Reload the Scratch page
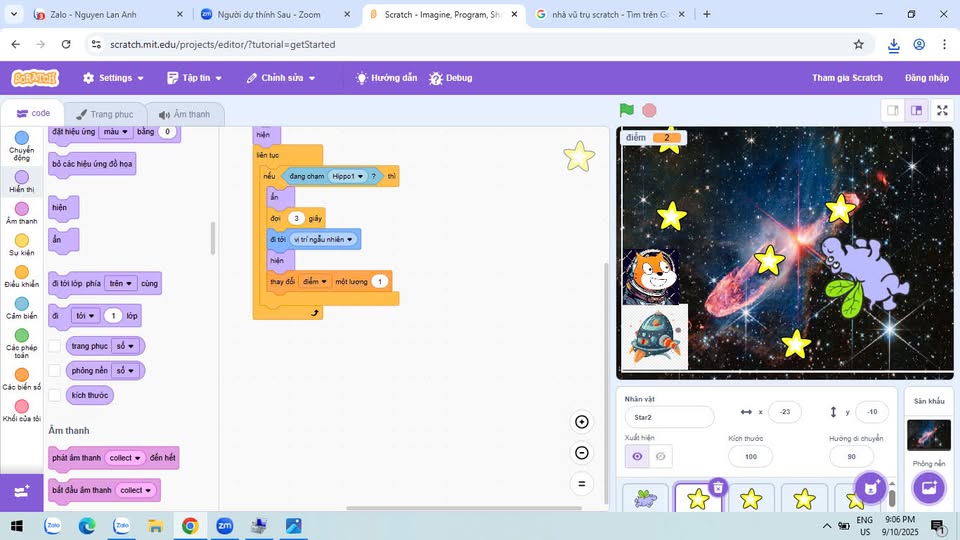 click(x=66, y=44)
